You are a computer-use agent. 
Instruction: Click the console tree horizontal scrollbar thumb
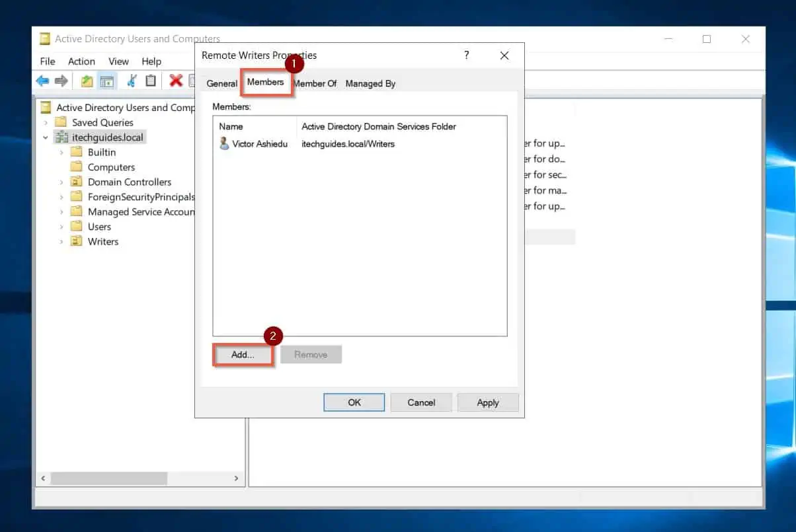109,478
